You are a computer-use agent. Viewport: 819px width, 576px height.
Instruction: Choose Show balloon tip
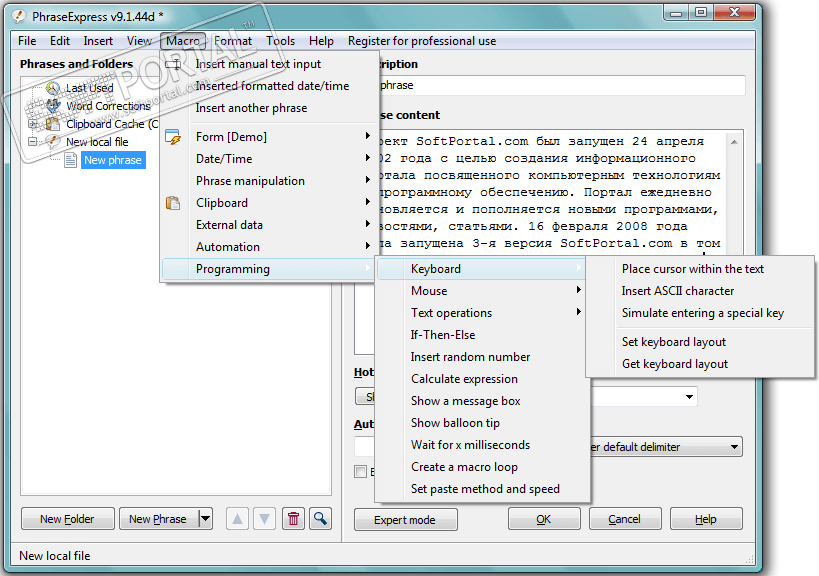pos(482,423)
